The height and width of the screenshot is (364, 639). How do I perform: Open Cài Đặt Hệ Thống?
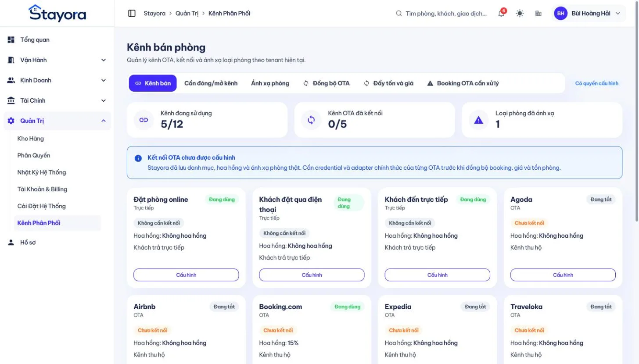click(x=57, y=206)
